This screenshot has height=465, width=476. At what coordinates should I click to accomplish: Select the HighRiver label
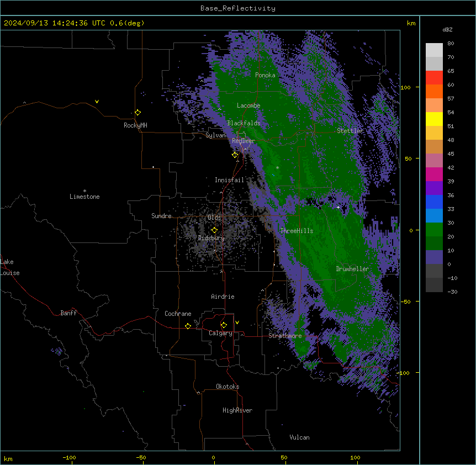[237, 410]
